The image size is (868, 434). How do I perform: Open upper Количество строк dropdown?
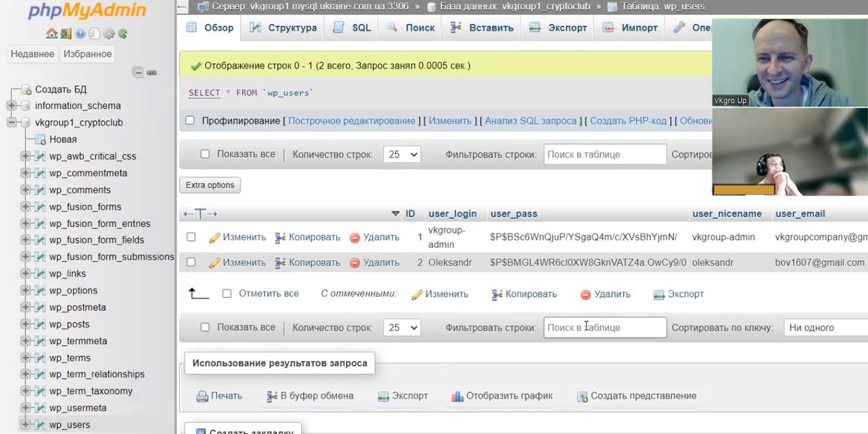(x=402, y=155)
